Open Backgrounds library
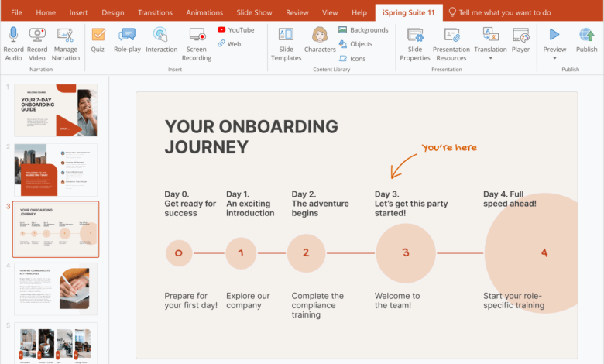Image resolution: width=604 pixels, height=364 pixels. click(x=363, y=29)
